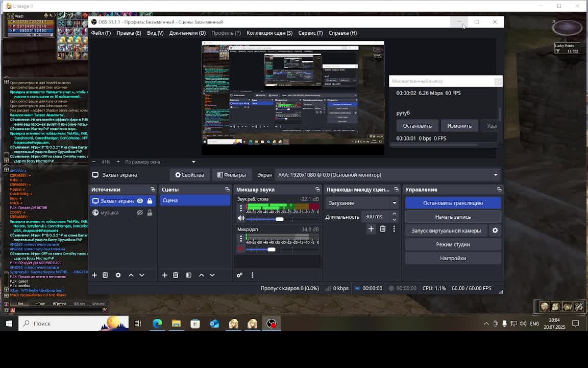This screenshot has height=368, width=588.
Task: Open Фильтры for selected source
Action: (x=232, y=175)
